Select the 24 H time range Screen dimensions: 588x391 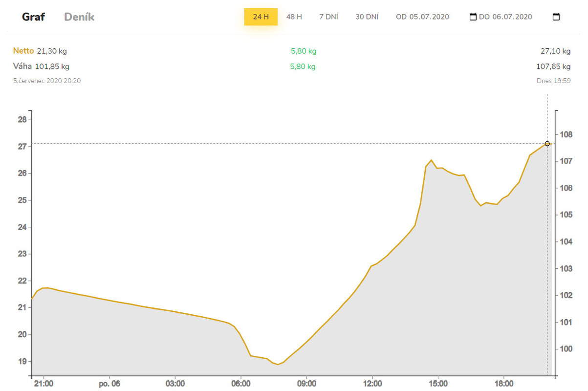tap(261, 17)
